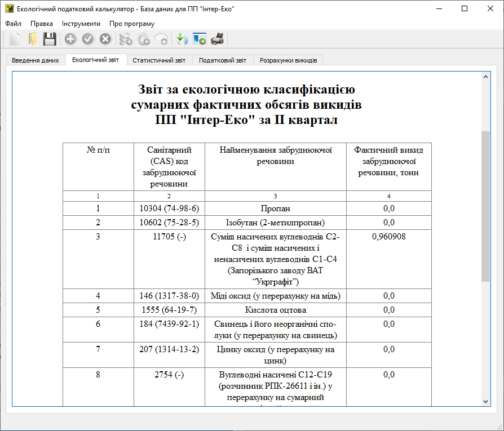Click 'Міді оксид (у перерахунку на мідь)'
This screenshot has height=431, width=504.
(276, 296)
